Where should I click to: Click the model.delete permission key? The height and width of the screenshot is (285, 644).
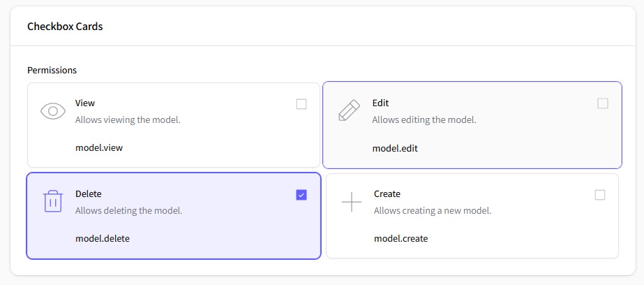(103, 238)
